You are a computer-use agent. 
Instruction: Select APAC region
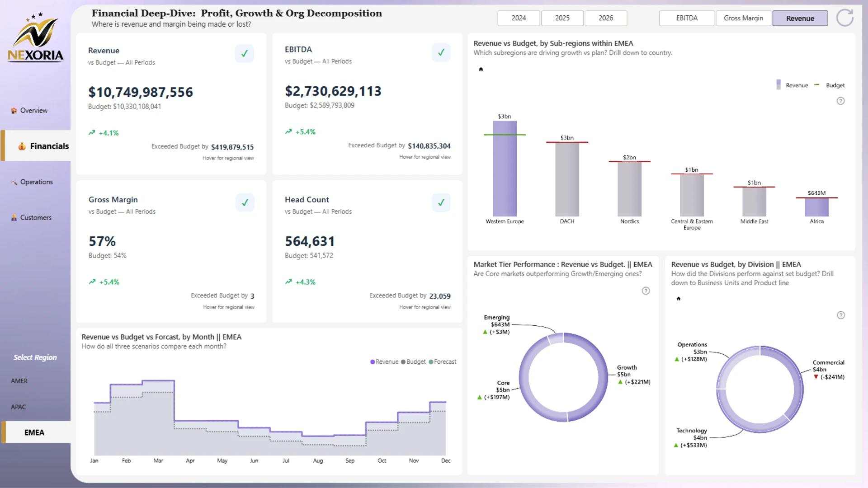(19, 407)
